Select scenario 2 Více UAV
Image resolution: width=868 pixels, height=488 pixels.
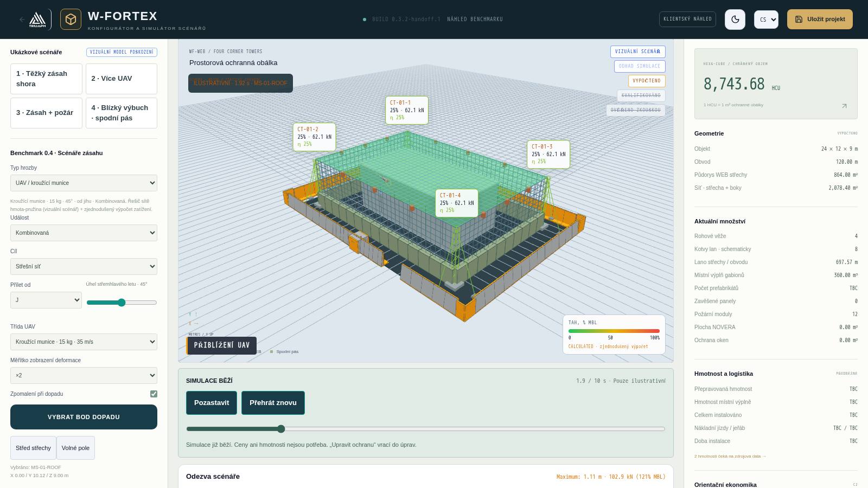tap(122, 79)
